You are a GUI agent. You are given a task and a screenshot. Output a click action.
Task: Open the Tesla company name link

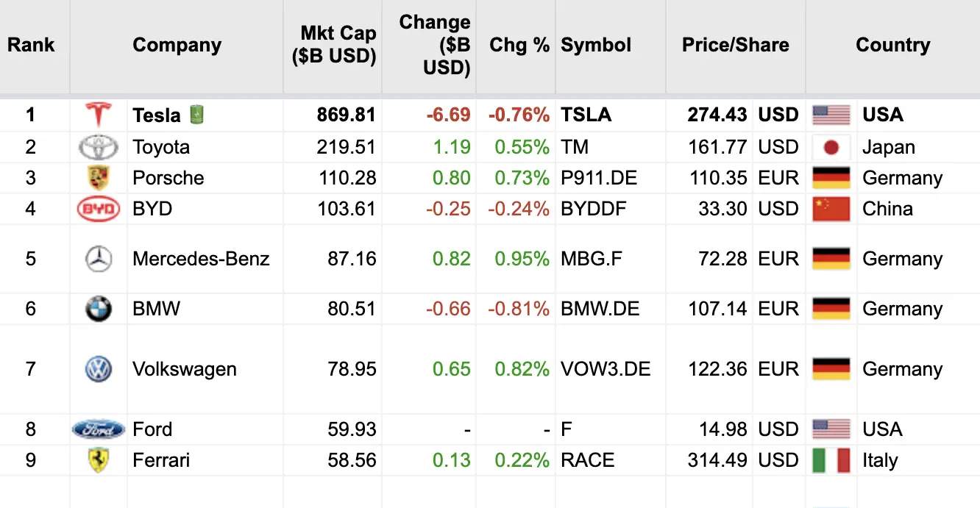pos(156,115)
